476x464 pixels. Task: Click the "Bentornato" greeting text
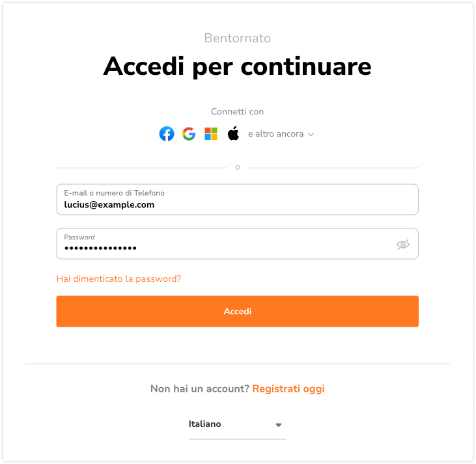pyautogui.click(x=237, y=38)
